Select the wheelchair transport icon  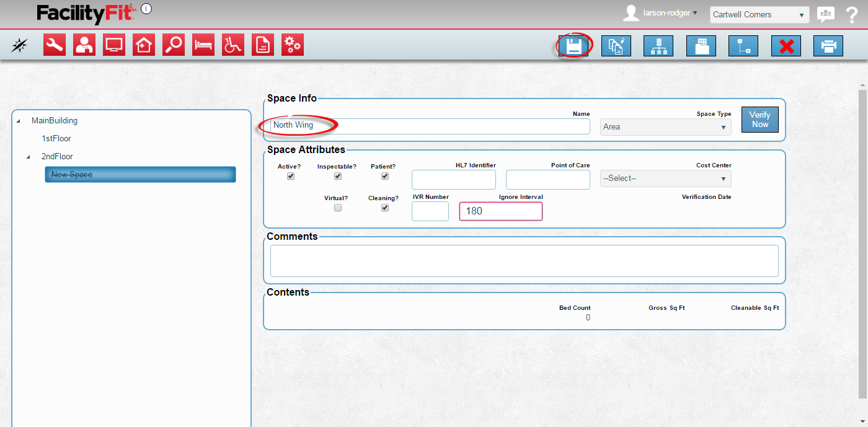point(233,45)
